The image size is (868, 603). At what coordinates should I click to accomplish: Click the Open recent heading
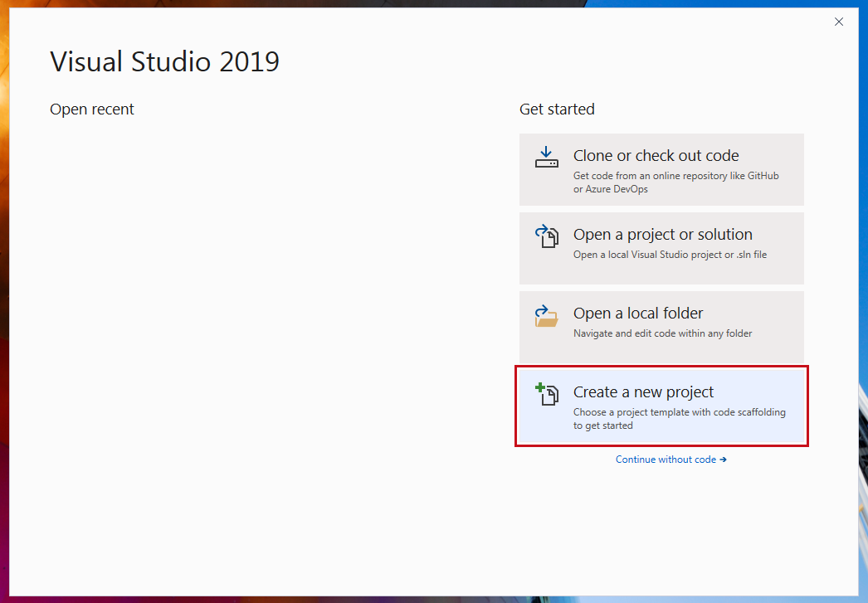[92, 109]
